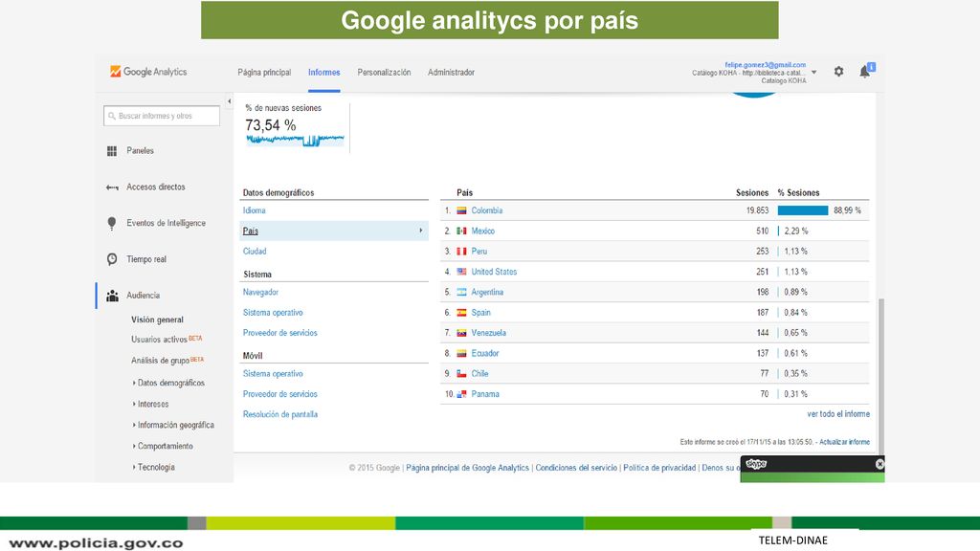This screenshot has height=551, width=980.
Task: Click the Skype logo in popup
Action: pos(756,464)
